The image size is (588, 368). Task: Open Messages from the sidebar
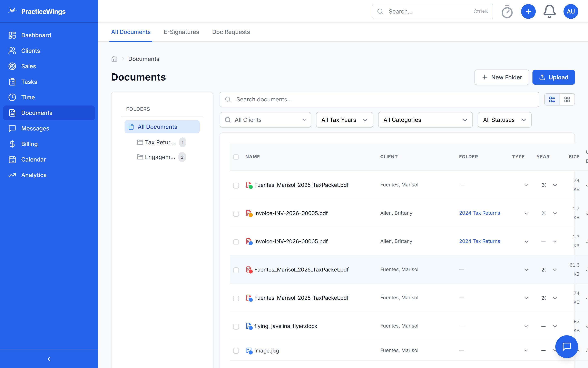49,129
